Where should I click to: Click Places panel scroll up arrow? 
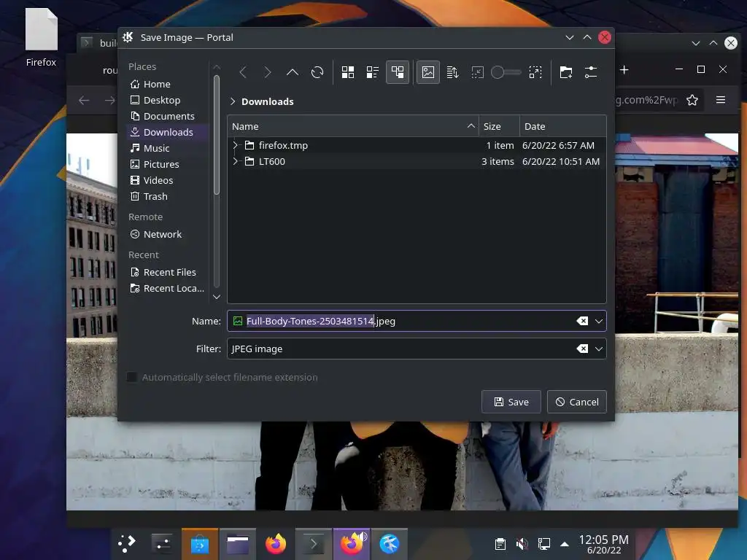click(216, 66)
